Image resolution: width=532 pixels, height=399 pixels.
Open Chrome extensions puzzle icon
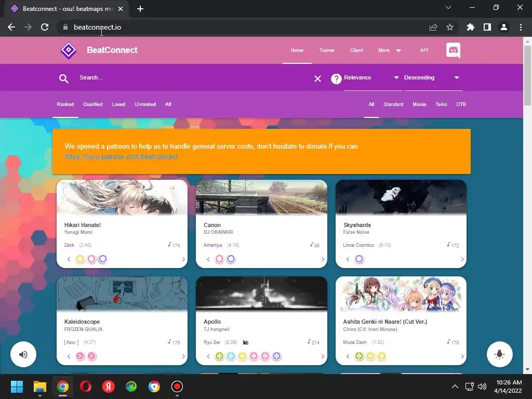pos(470,27)
